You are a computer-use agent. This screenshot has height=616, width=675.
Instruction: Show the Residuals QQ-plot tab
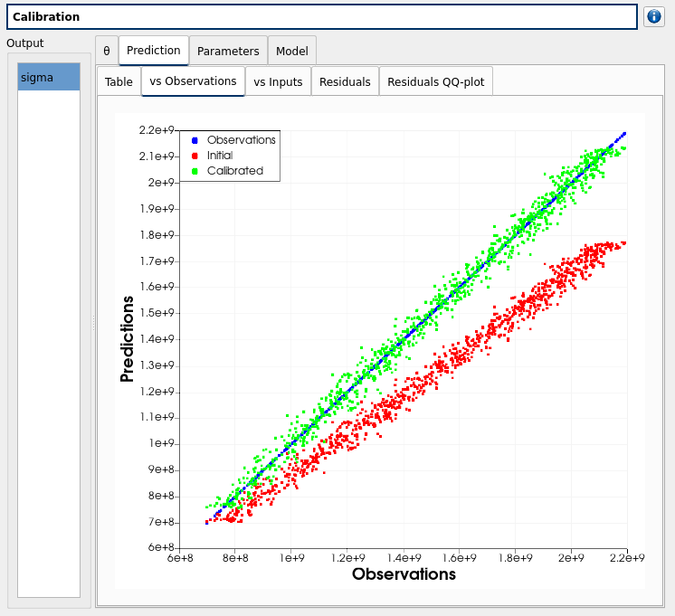(436, 81)
